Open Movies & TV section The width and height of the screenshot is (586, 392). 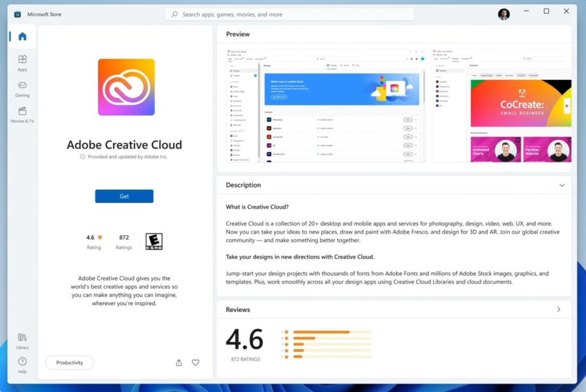tap(22, 114)
